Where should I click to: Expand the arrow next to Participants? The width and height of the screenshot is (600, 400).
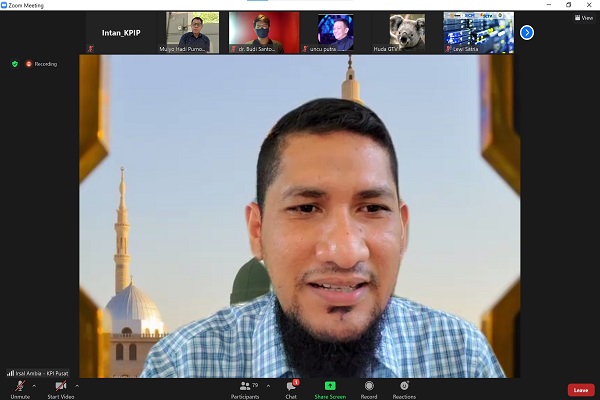(x=268, y=385)
